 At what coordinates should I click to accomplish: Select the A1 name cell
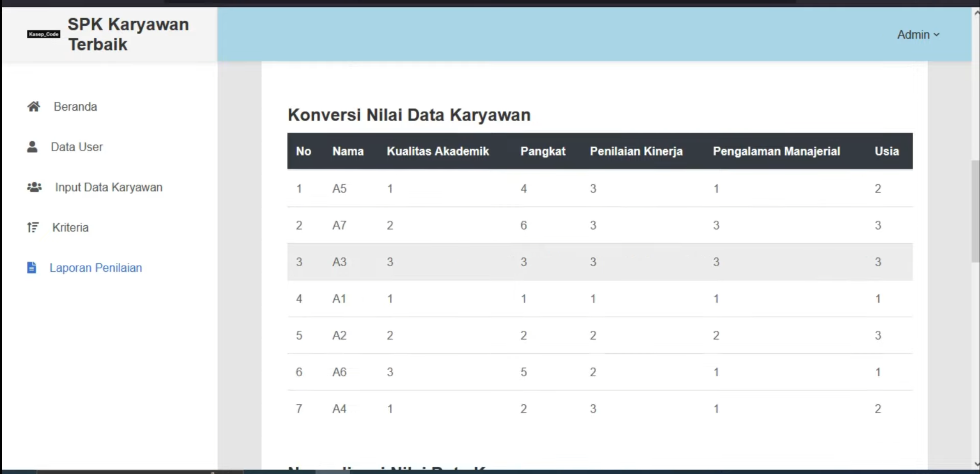(x=339, y=299)
